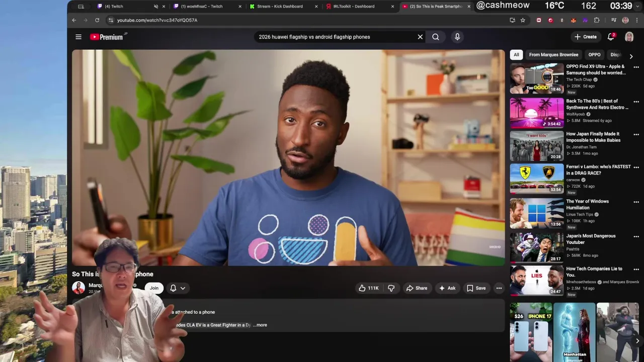The width and height of the screenshot is (644, 362).
Task: Bookmark this page with the star
Action: pos(523,20)
